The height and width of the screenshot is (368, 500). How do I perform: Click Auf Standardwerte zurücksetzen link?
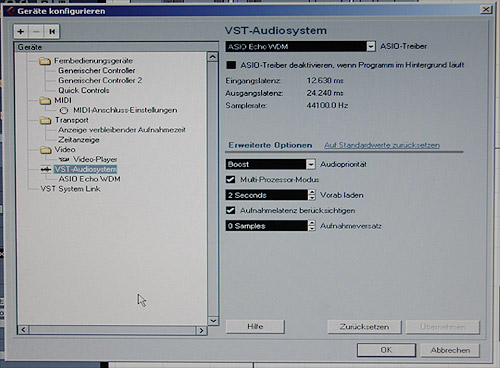pyautogui.click(x=382, y=145)
